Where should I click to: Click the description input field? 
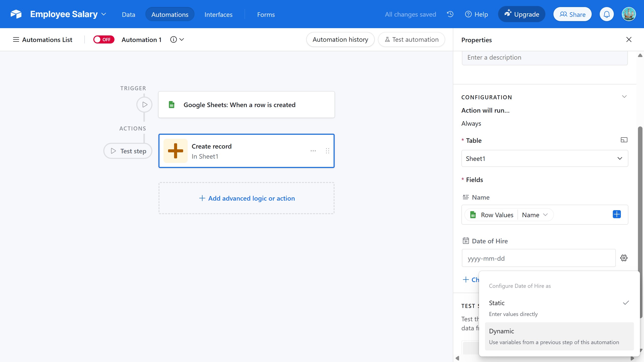coord(545,58)
